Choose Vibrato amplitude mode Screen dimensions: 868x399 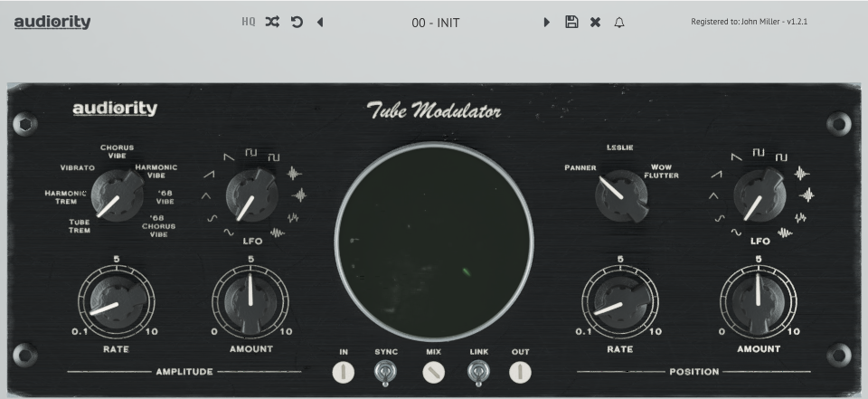pyautogui.click(x=78, y=167)
